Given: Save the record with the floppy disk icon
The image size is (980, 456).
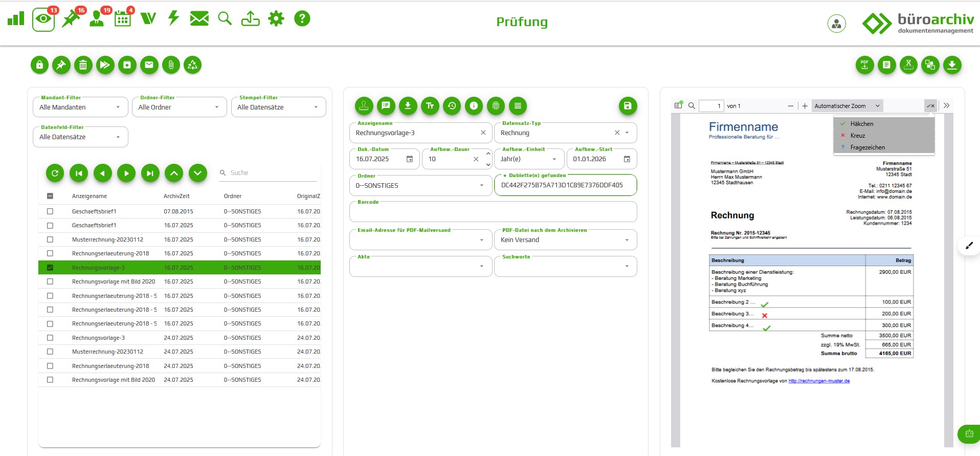Looking at the screenshot, I should [x=628, y=106].
